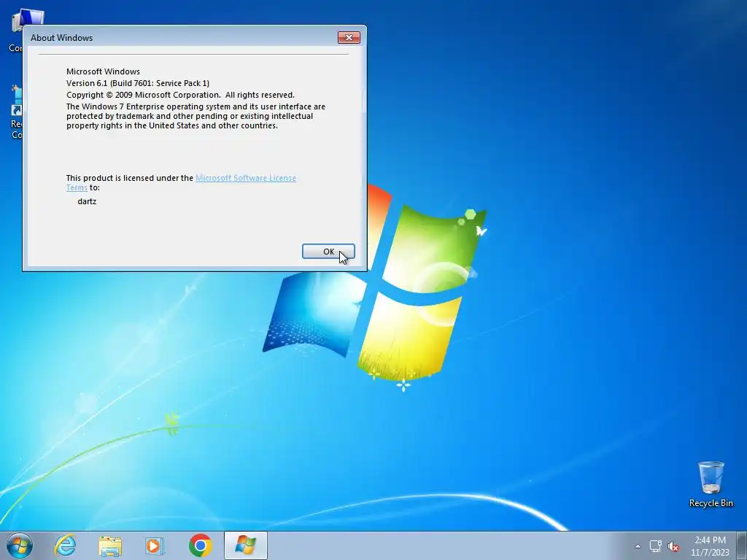Select the About Windows taskbar button

tap(245, 545)
